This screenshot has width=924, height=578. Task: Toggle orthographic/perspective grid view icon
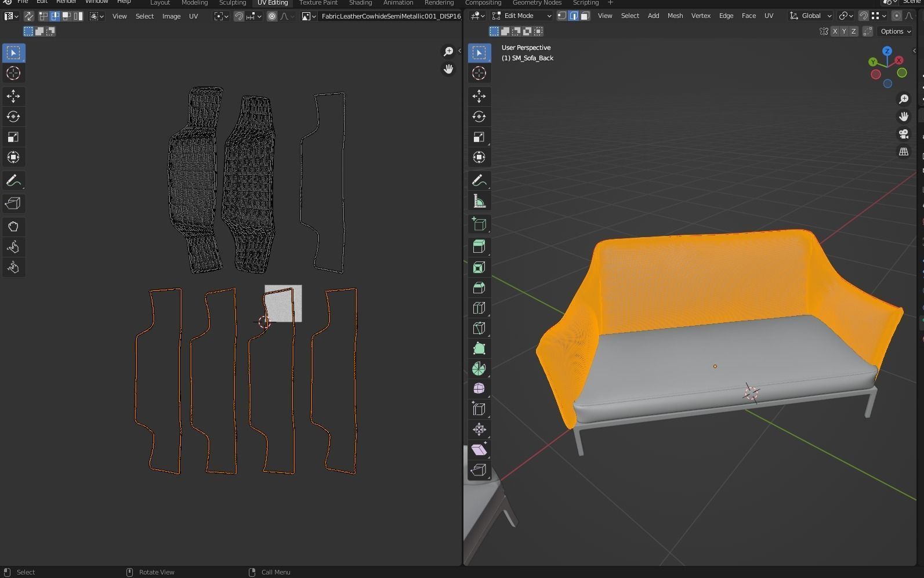(904, 152)
